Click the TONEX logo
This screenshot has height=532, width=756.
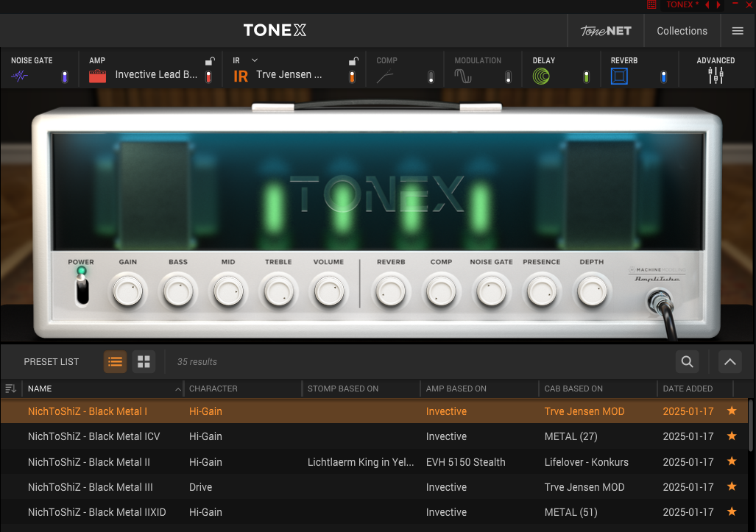[275, 30]
